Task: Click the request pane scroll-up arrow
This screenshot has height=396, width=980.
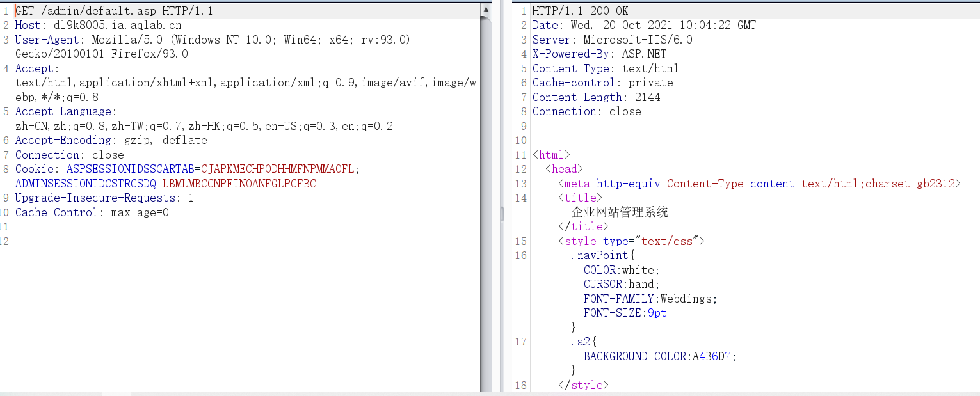Action: 486,10
